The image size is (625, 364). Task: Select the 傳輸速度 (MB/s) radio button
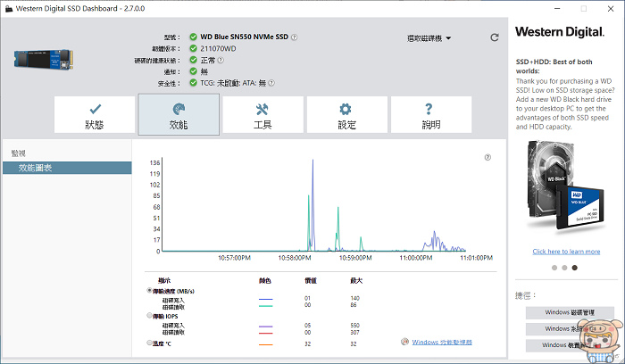click(x=149, y=291)
